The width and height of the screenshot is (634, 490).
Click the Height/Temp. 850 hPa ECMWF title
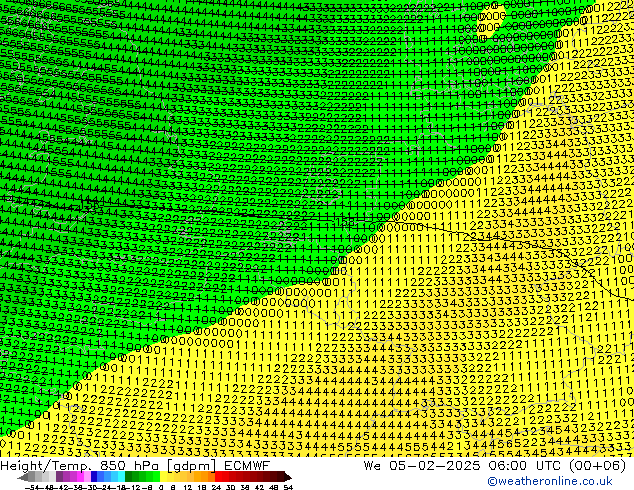tap(135, 466)
